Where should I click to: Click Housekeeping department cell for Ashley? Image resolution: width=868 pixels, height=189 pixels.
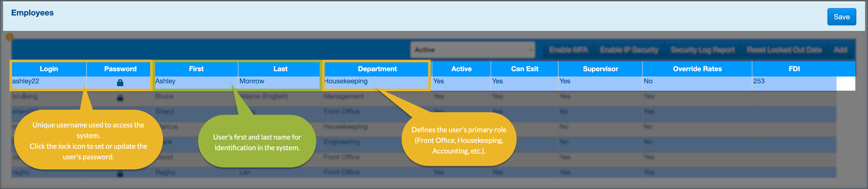point(346,81)
